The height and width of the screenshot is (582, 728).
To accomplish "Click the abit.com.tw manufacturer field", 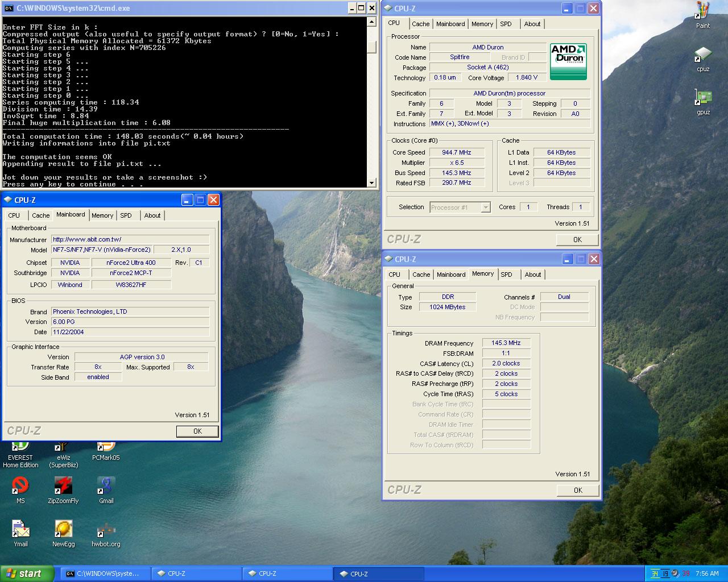I will tap(130, 239).
